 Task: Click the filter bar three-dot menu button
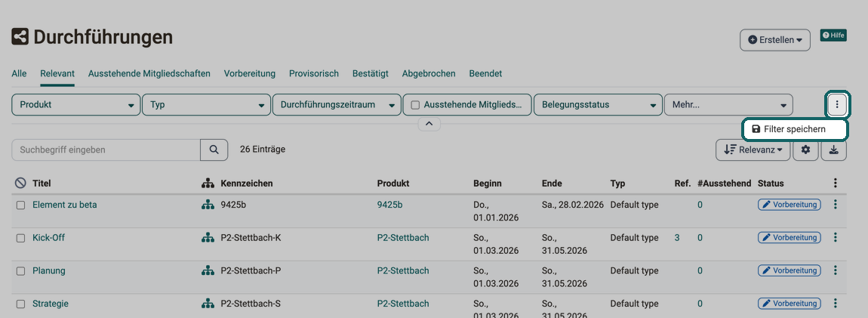pos(838,104)
